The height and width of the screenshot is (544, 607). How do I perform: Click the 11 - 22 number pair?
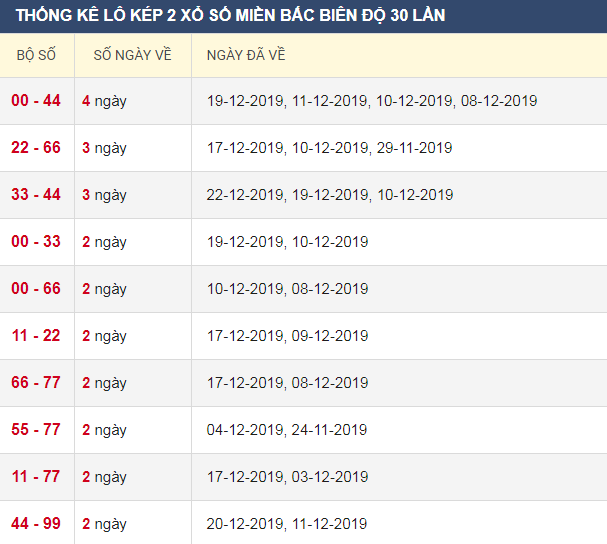36,336
